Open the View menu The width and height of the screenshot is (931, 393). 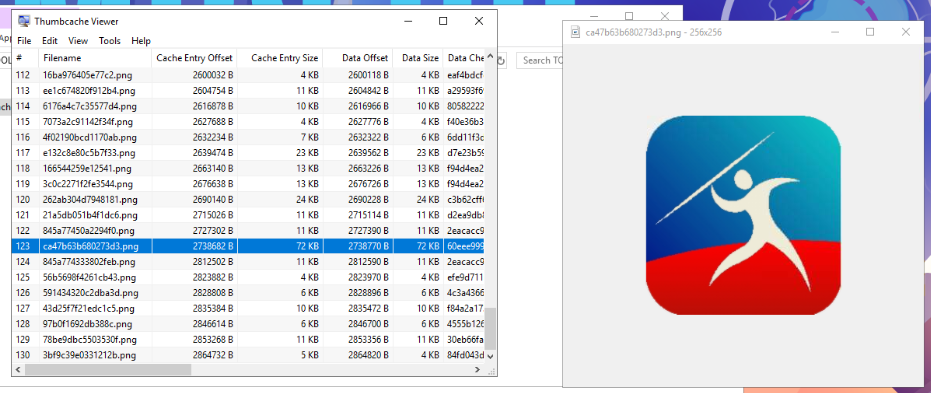[x=78, y=41]
